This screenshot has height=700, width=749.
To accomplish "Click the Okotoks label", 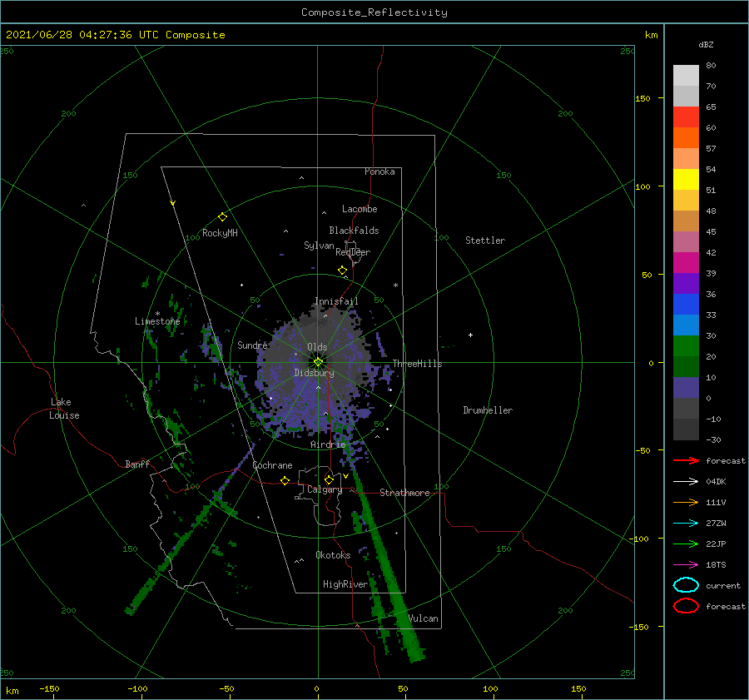I will 333,555.
